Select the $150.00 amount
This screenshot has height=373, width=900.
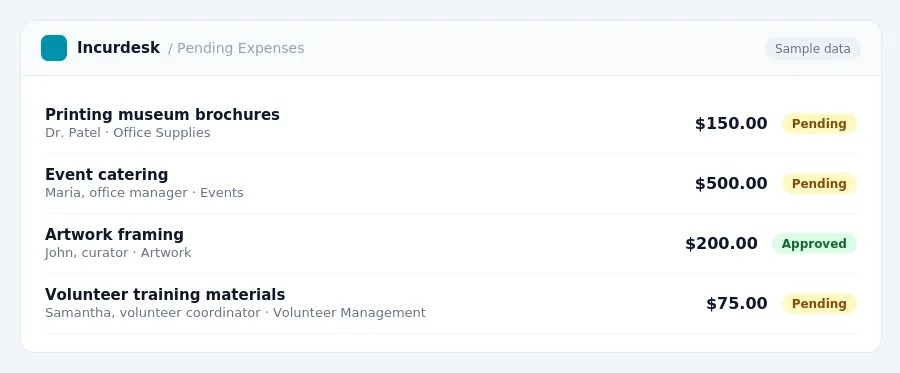(x=731, y=123)
